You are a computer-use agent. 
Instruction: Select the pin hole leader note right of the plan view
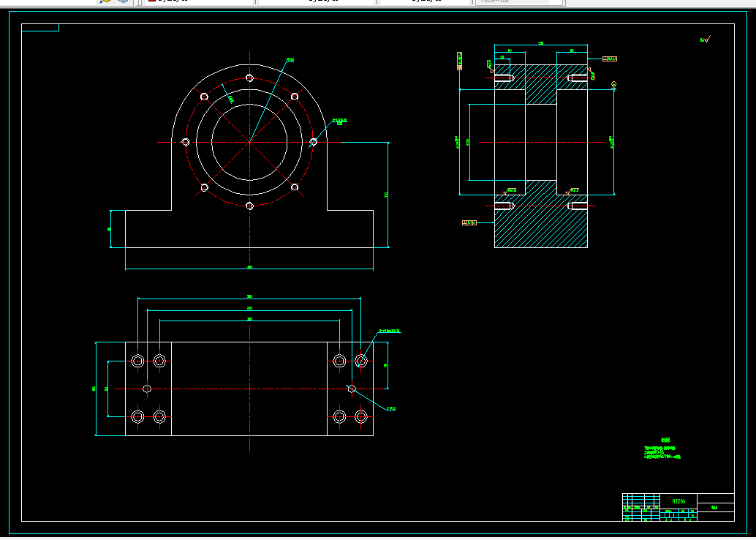point(391,409)
